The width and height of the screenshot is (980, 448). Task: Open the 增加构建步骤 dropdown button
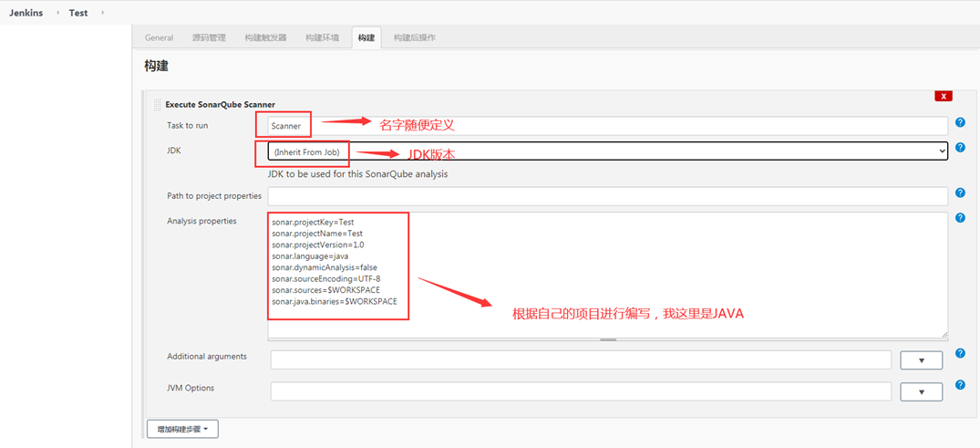click(182, 429)
